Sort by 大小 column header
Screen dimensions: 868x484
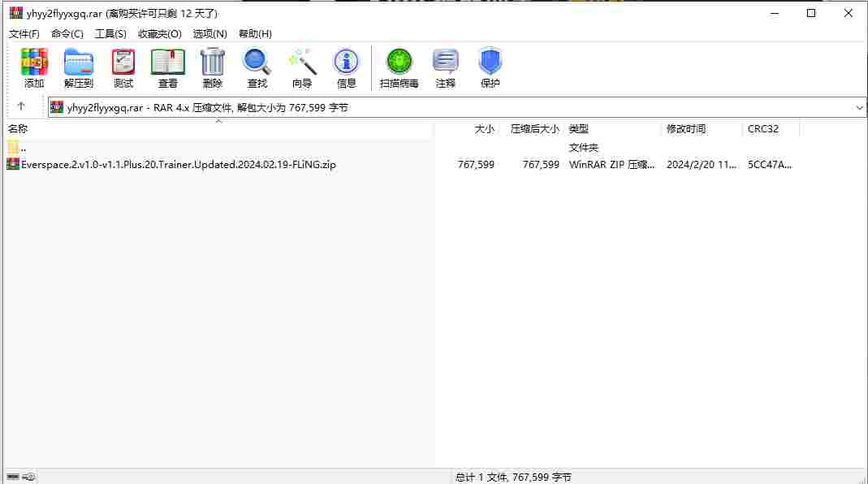[485, 129]
